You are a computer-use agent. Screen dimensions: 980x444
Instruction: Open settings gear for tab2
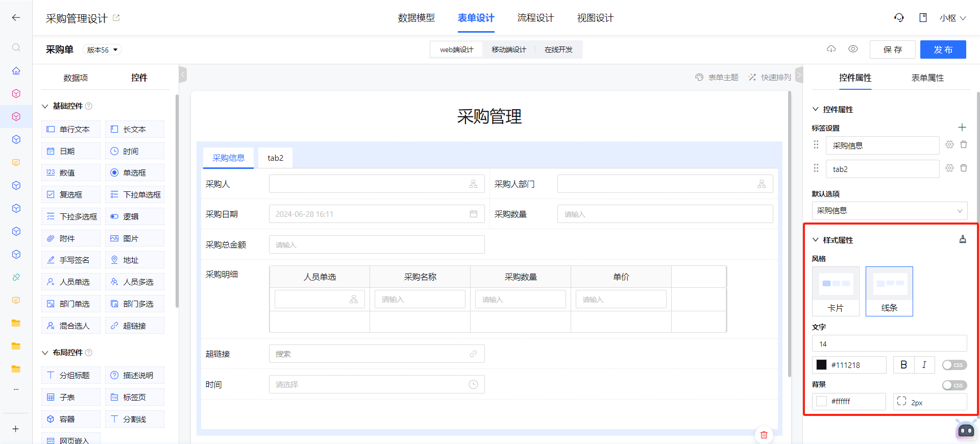(x=949, y=168)
